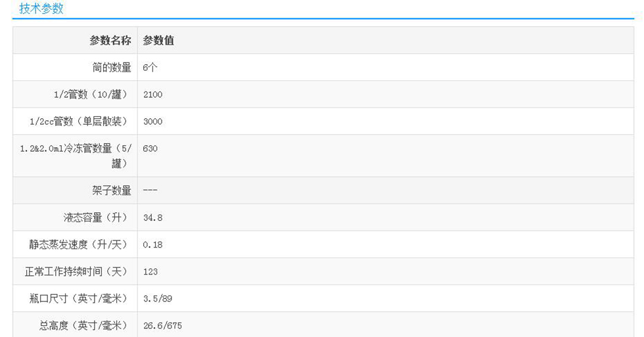644x337 pixels.
Task: Click the 技术参数 section heading
Action: click(41, 9)
